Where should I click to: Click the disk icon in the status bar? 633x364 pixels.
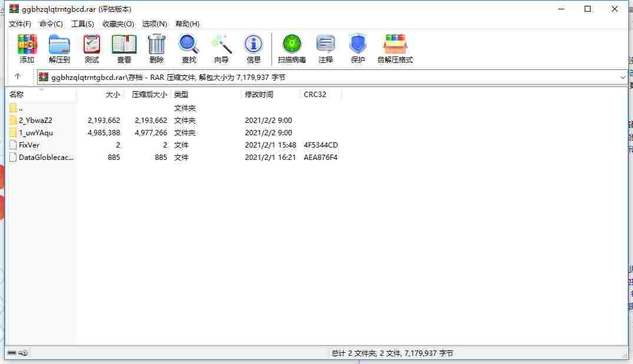pos(12,353)
